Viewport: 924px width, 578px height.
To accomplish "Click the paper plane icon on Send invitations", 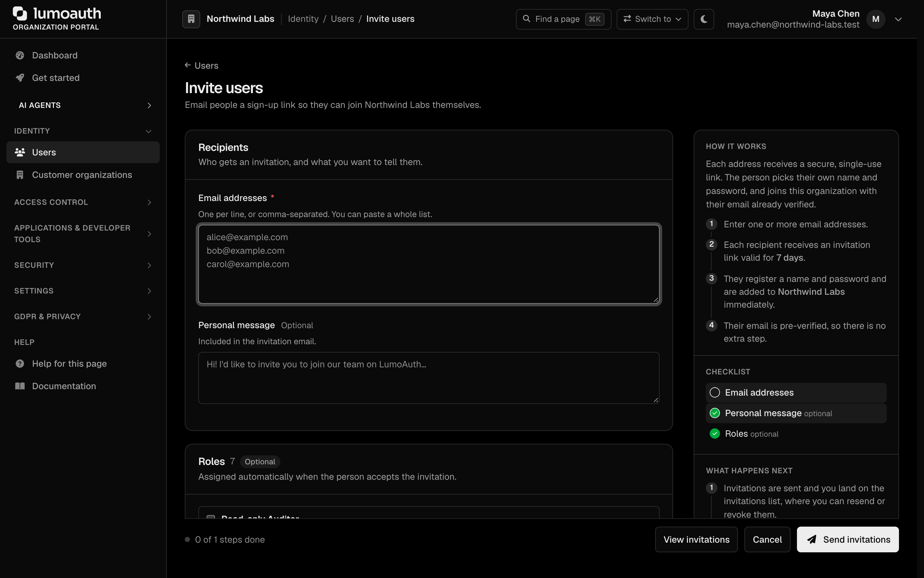I will 812,539.
